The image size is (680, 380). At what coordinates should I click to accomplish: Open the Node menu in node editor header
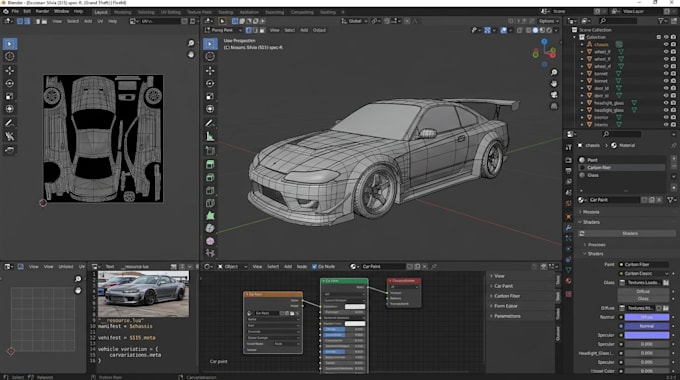[x=301, y=266]
